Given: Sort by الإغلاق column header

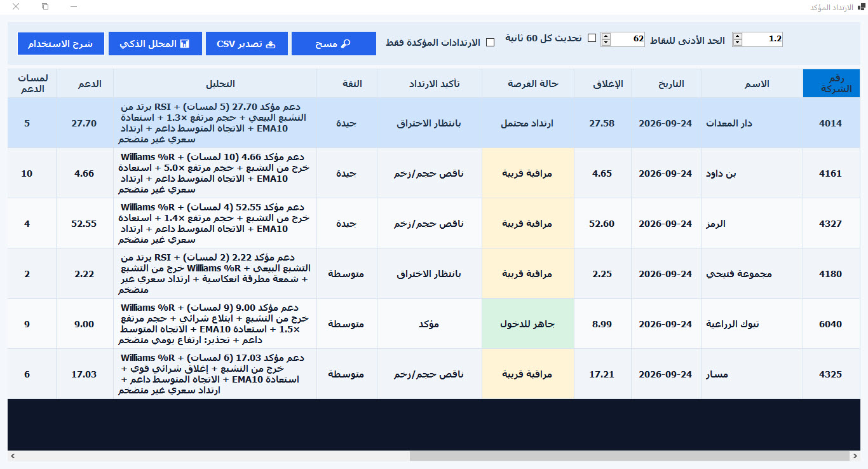Looking at the screenshot, I should click(602, 83).
